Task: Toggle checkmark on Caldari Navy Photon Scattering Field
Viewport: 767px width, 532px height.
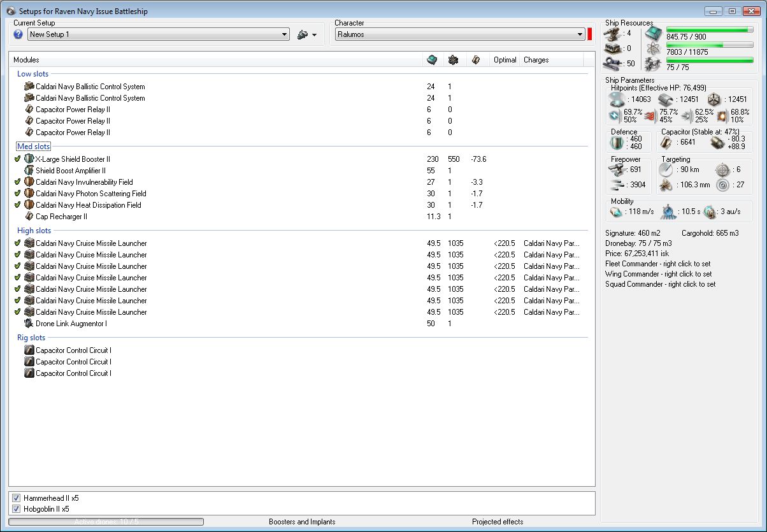Action: (x=18, y=194)
